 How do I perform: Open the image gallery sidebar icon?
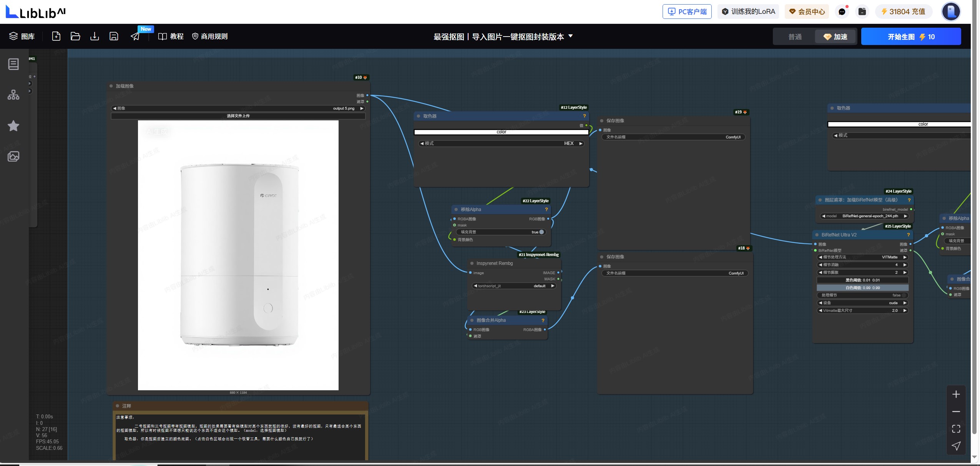[13, 156]
